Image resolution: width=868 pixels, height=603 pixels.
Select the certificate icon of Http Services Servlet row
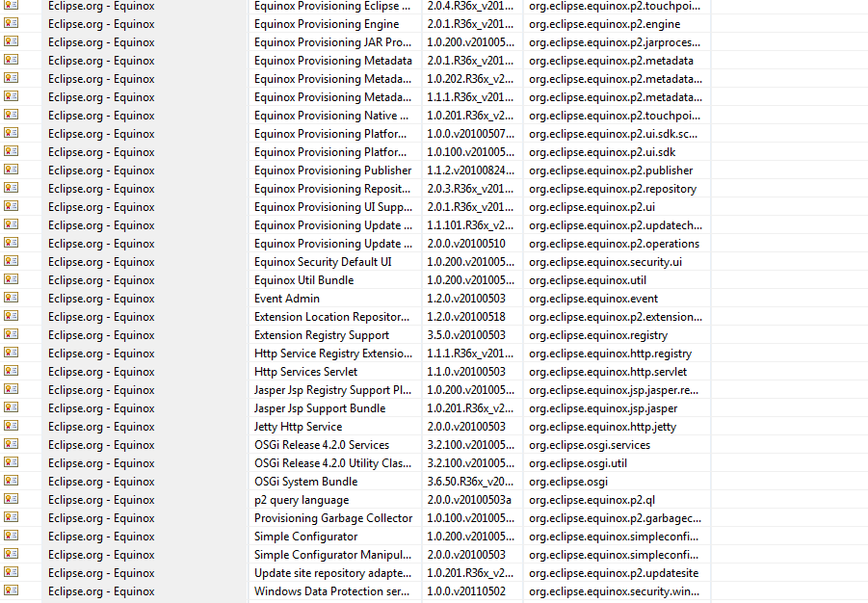(11, 371)
